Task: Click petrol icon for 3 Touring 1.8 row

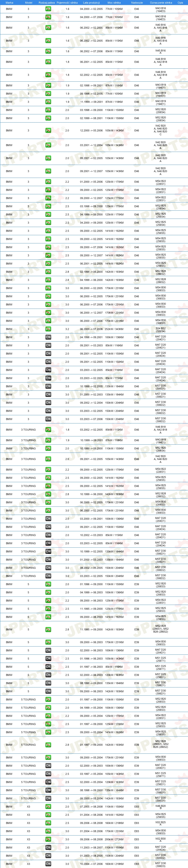Action: pyautogui.click(x=48, y=430)
